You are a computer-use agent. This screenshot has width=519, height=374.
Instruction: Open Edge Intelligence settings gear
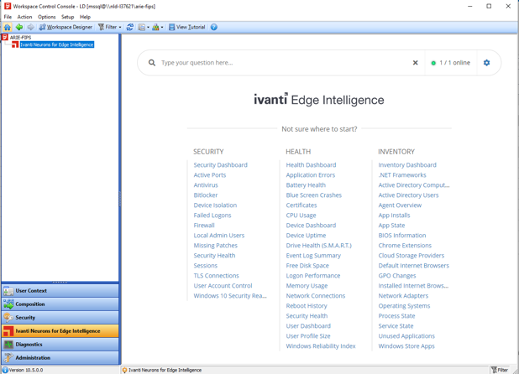tap(487, 63)
